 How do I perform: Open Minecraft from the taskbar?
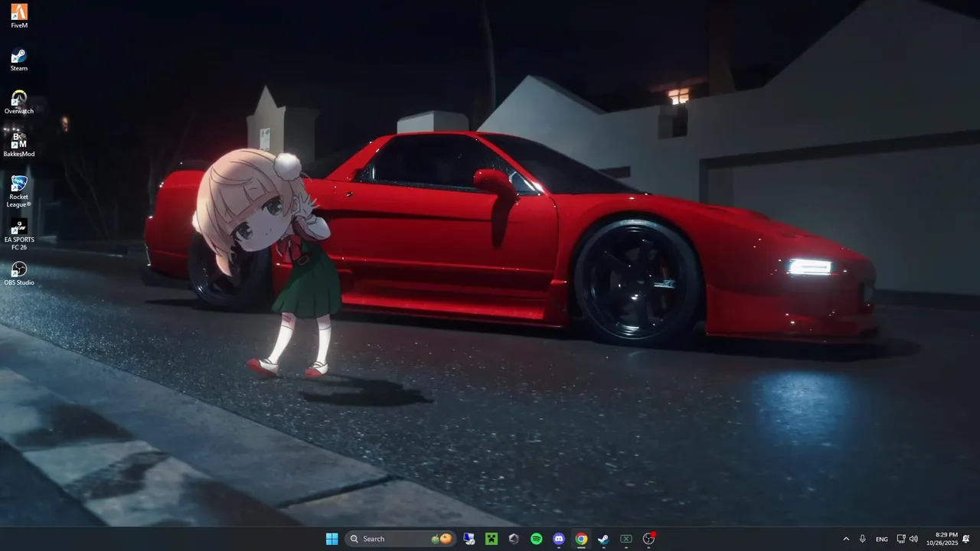point(492,539)
